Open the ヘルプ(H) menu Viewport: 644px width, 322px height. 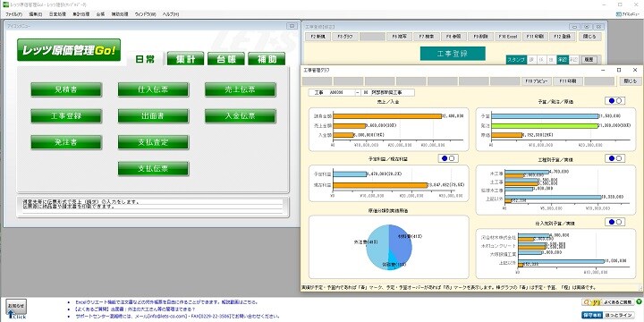171,14
